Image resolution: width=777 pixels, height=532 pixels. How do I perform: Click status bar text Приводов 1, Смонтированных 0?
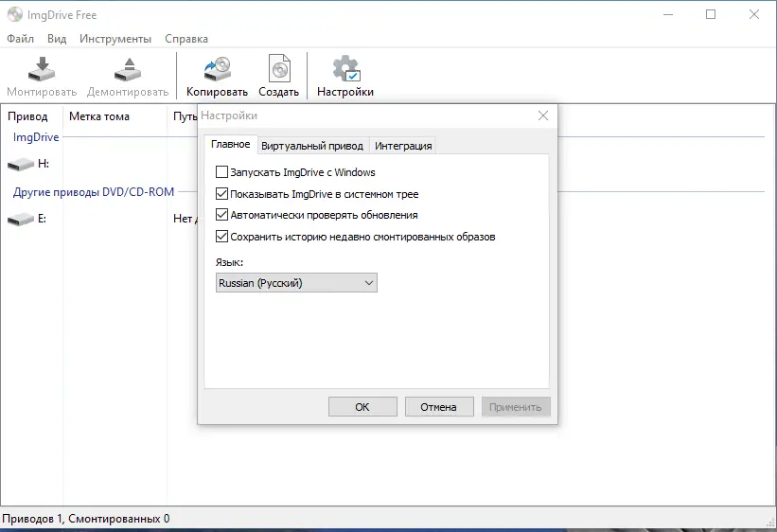click(x=86, y=519)
